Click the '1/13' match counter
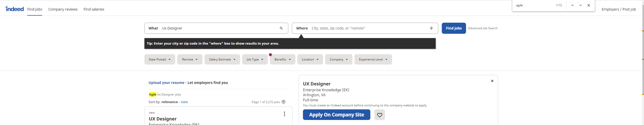This screenshot has width=644, height=125. point(559,5)
